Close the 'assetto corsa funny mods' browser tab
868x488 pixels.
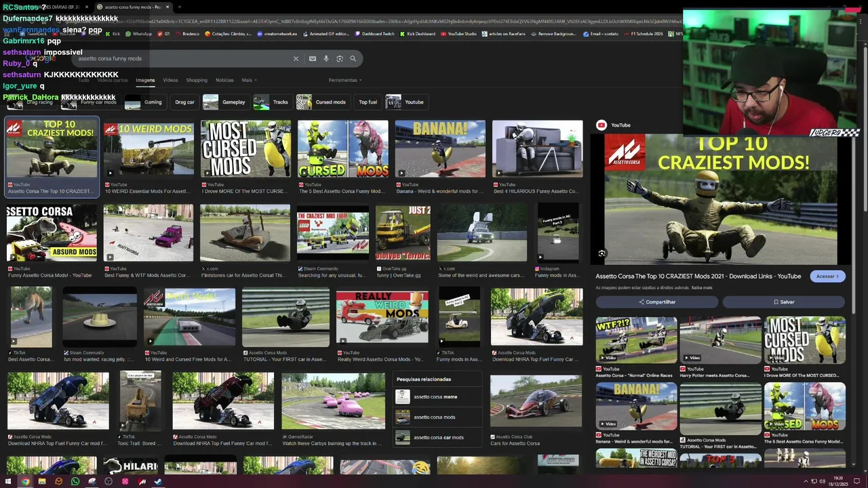pyautogui.click(x=168, y=7)
